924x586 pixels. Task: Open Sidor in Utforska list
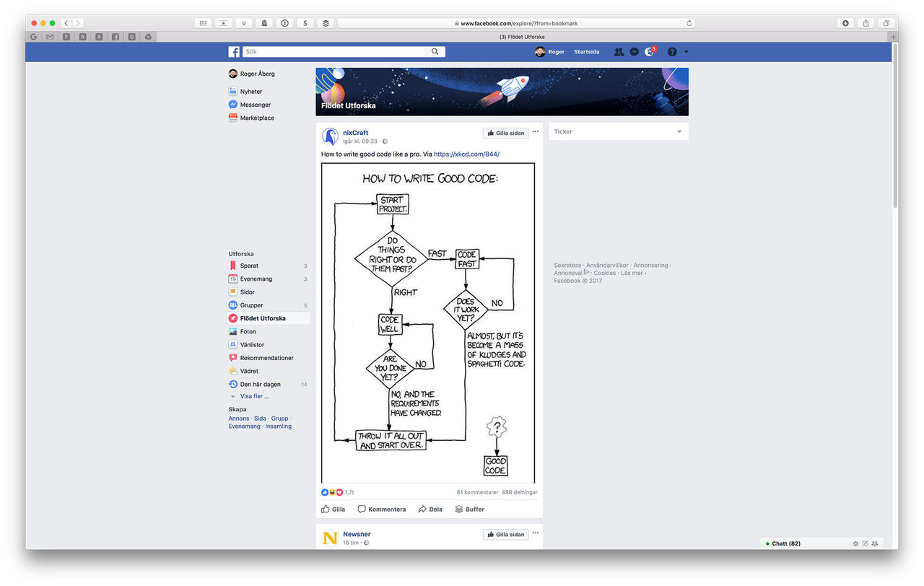point(269,292)
